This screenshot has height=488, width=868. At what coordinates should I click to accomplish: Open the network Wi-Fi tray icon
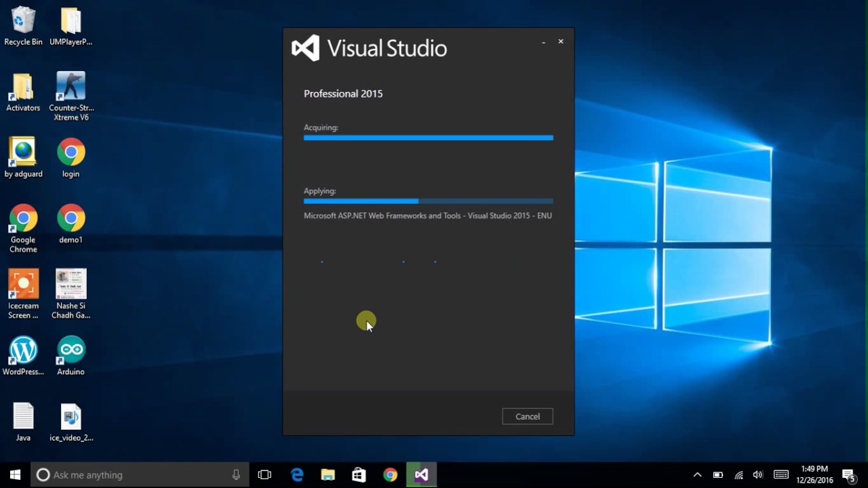[739, 475]
